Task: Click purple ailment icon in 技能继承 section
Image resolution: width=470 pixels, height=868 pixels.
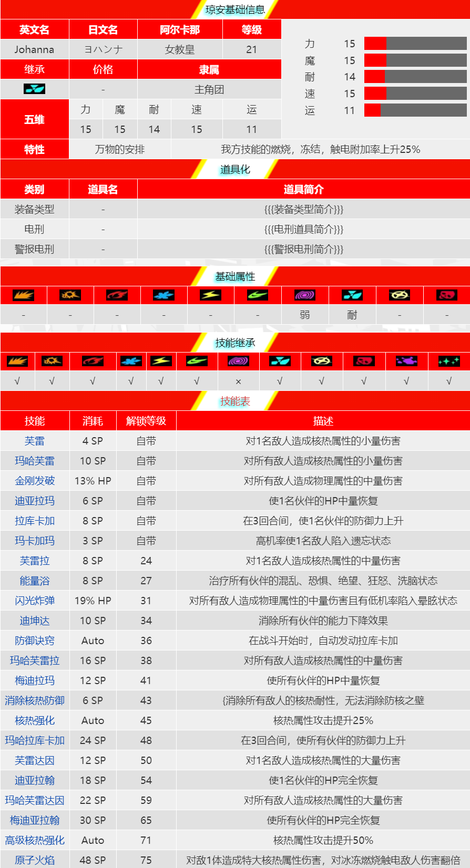Action: (x=406, y=361)
